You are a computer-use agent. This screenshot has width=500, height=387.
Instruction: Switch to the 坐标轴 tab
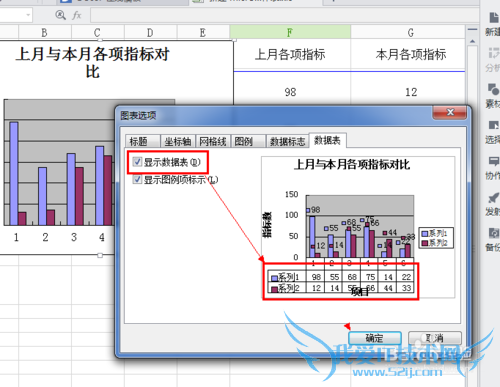pyautogui.click(x=178, y=141)
